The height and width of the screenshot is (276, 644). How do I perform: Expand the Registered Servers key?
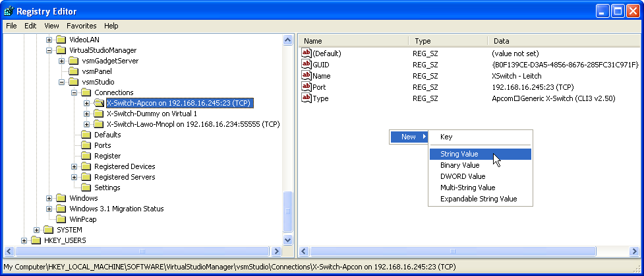click(x=74, y=177)
